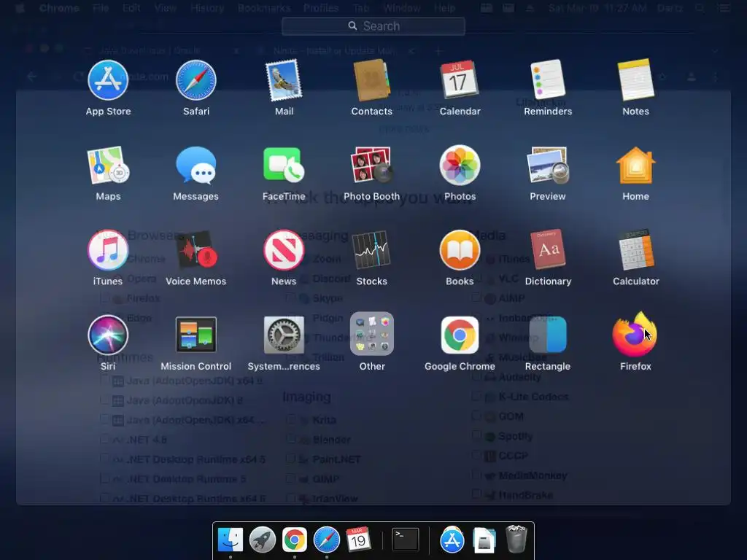Open Calendar from the Dock

358,540
